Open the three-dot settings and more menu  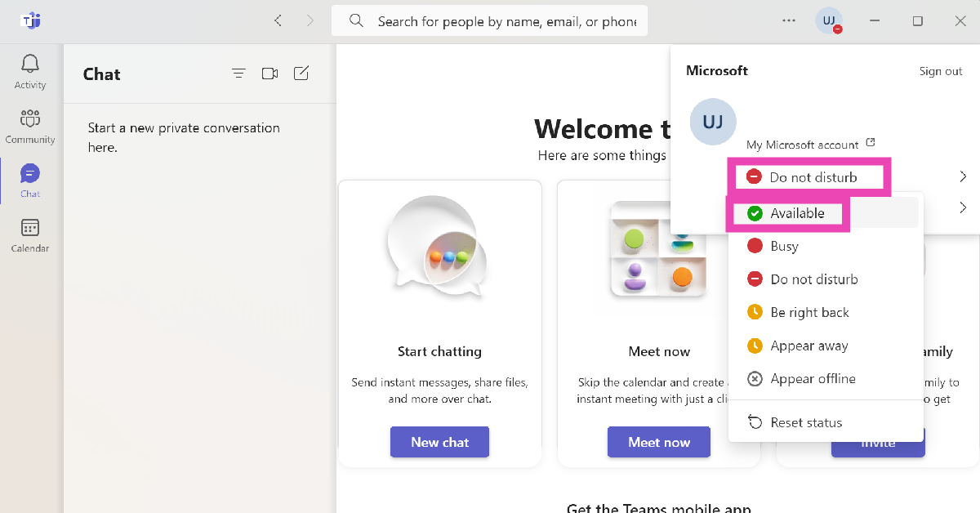coord(788,21)
